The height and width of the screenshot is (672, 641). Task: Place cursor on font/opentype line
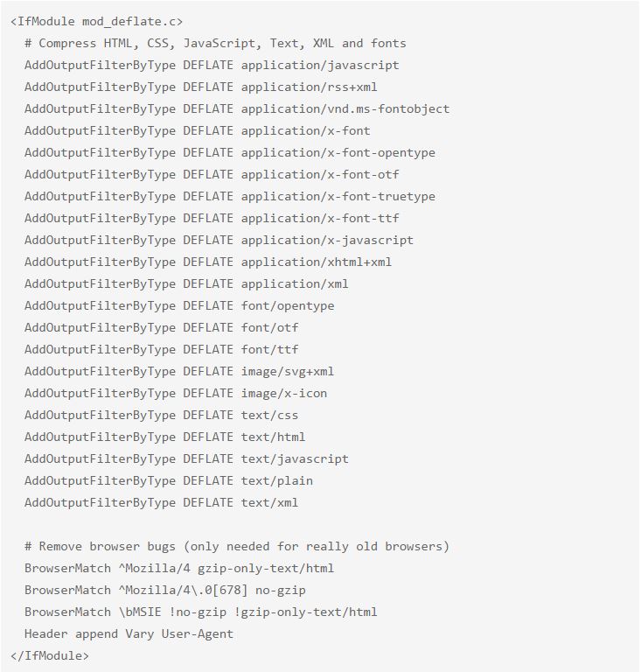click(179, 305)
